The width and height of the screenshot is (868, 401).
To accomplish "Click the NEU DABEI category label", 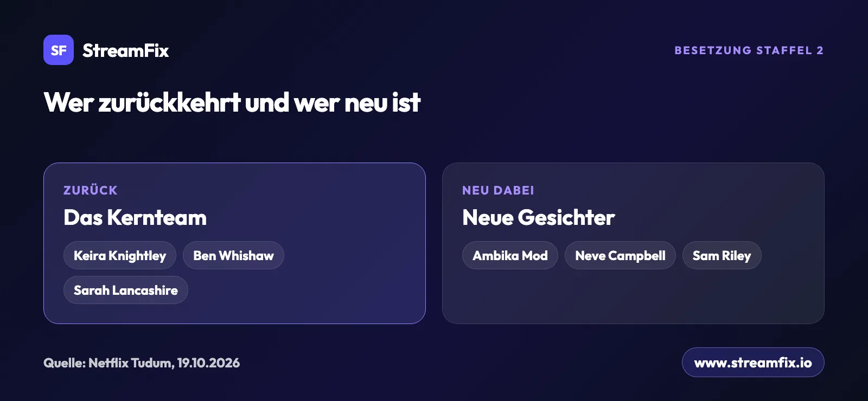I will 498,190.
